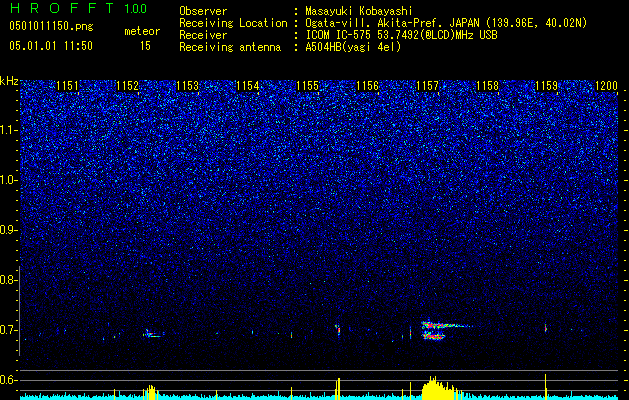Select the Ogata-vill. Akita-Pref. JAPAN location text

tap(446, 24)
